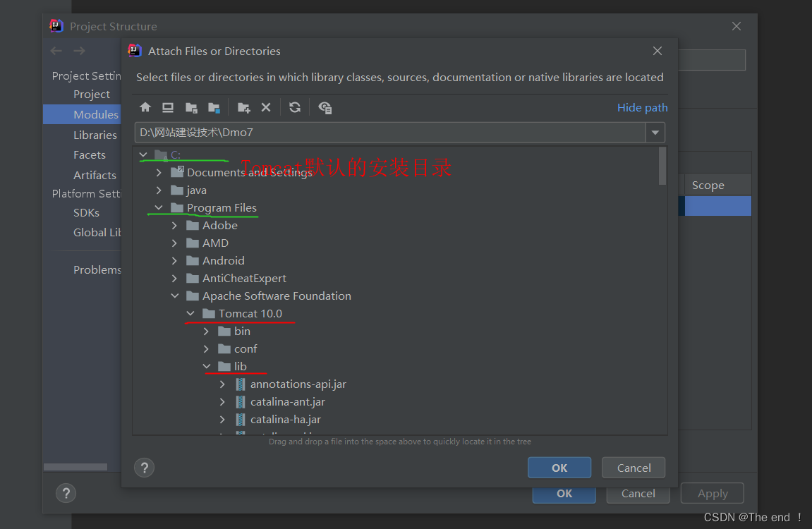Click Apply in Project Structure window
Screen dimensions: 812x529
(x=712, y=493)
